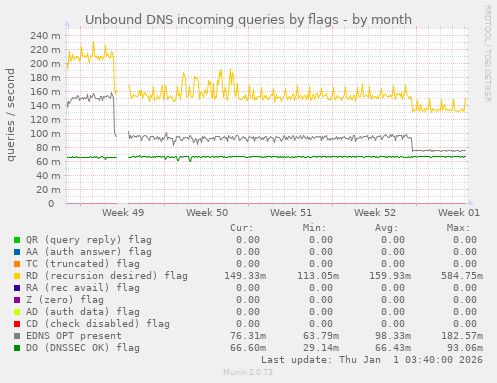Click the 'Week 52' x-axis label

point(375,213)
